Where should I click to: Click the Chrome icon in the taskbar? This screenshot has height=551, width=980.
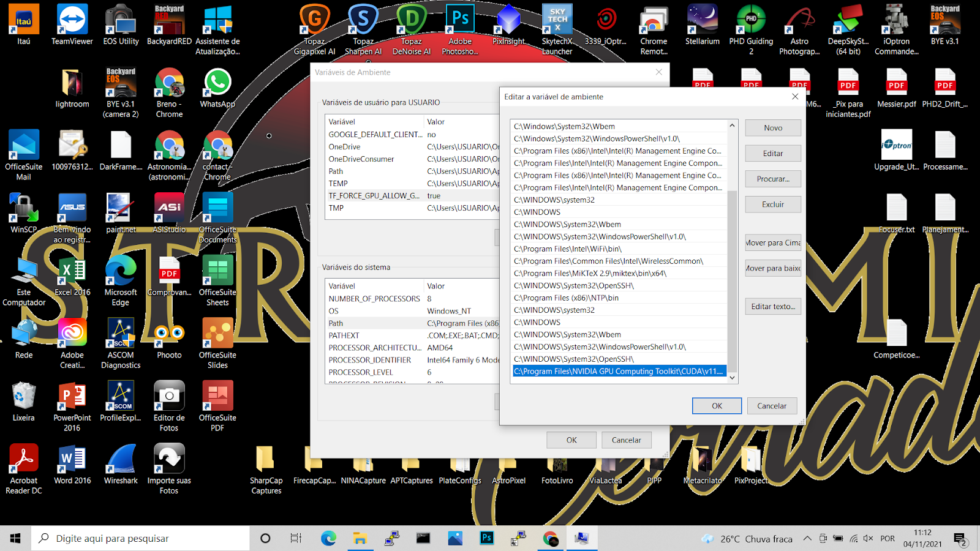[x=551, y=538]
